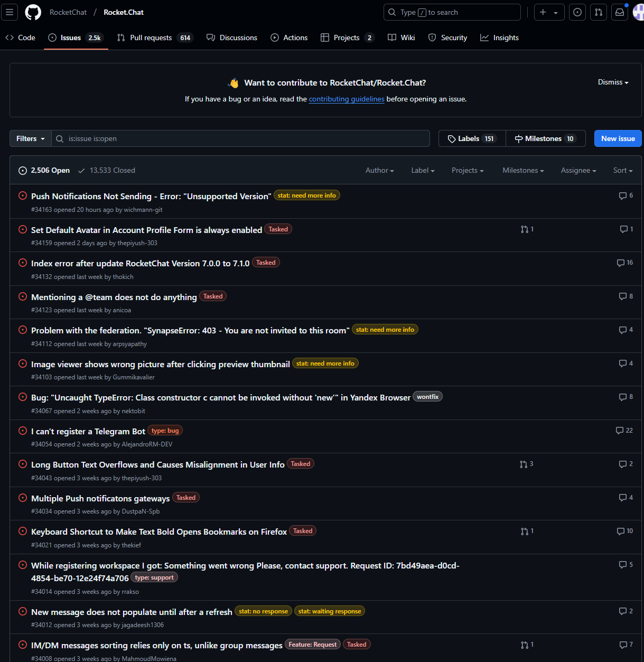
Task: Expand the Filters dropdown
Action: [31, 138]
